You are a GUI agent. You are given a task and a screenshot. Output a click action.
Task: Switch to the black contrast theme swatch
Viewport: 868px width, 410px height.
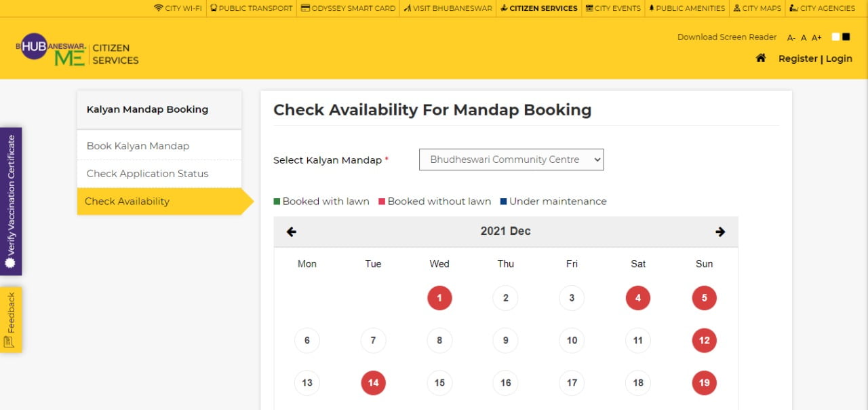[846, 37]
